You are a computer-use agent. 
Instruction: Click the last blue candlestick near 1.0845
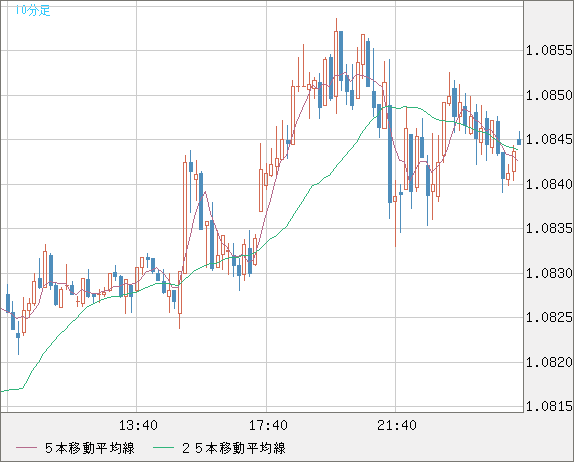(519, 139)
